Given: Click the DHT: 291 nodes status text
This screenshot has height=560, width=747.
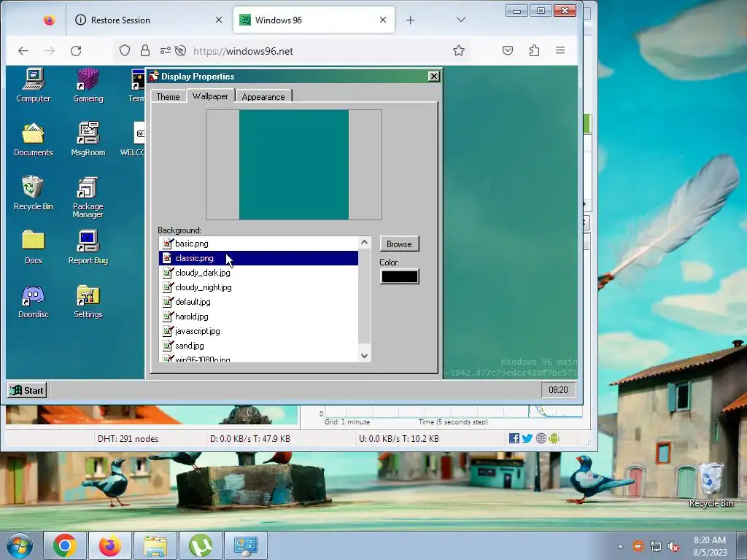Looking at the screenshot, I should (128, 438).
